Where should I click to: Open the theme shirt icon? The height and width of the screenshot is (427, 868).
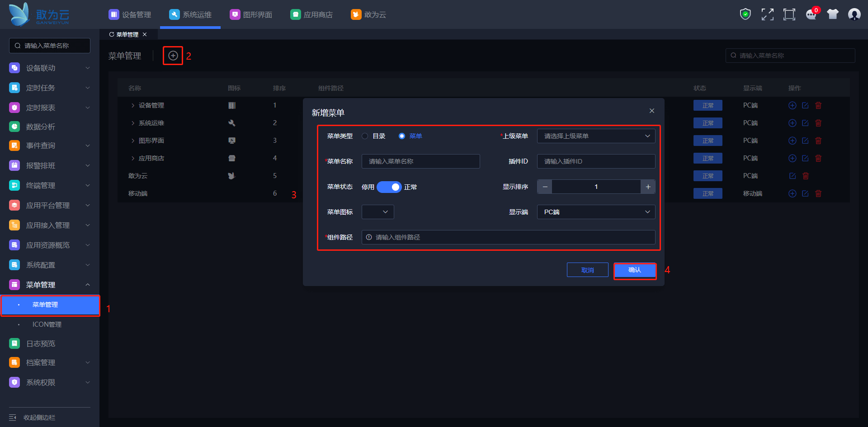point(833,14)
